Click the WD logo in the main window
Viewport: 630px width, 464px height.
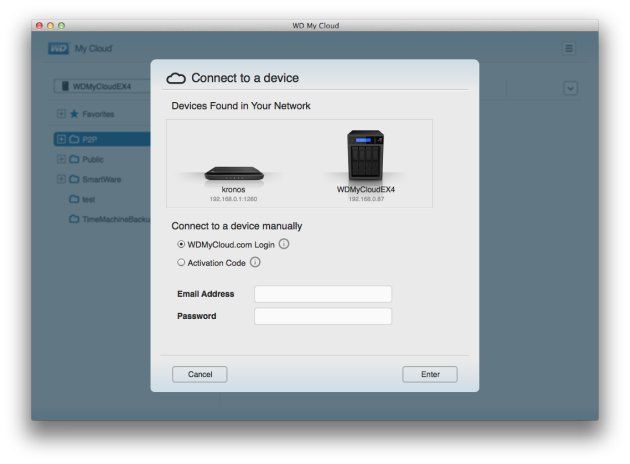point(59,49)
